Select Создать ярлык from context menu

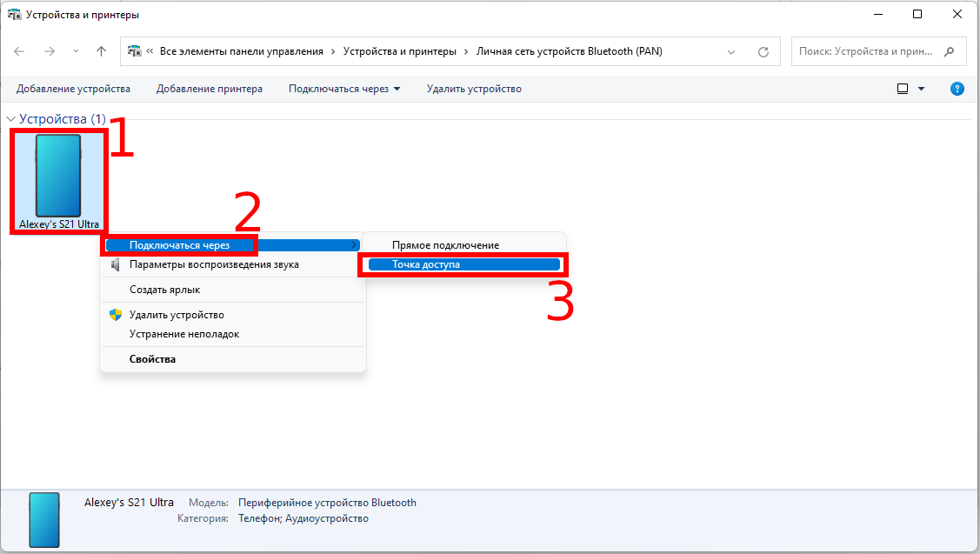pos(164,290)
